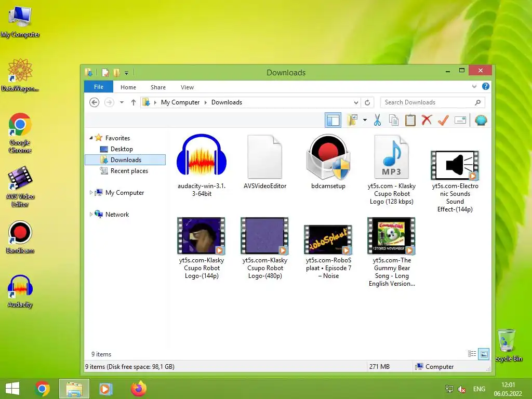Click the New Folder icon in title bar
Viewport: 532px width, 399px height.
pyautogui.click(x=117, y=73)
